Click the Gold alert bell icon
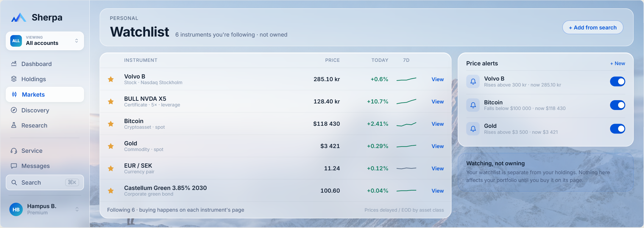 473,129
